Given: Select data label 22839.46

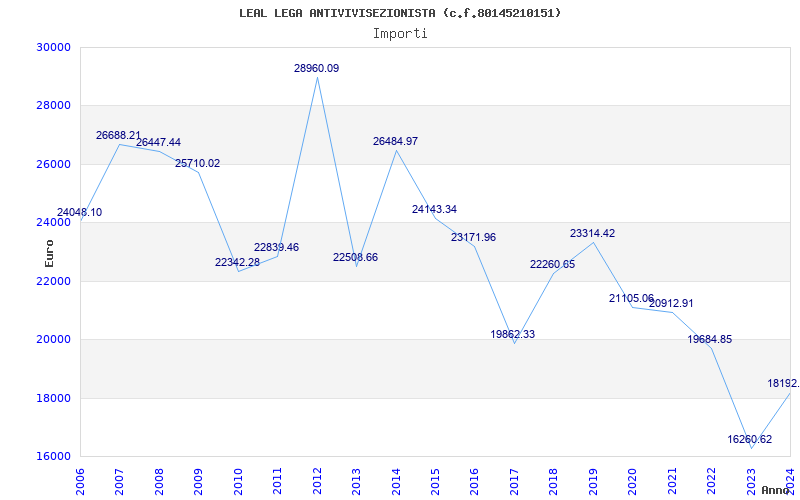Looking at the screenshot, I should (x=277, y=247).
